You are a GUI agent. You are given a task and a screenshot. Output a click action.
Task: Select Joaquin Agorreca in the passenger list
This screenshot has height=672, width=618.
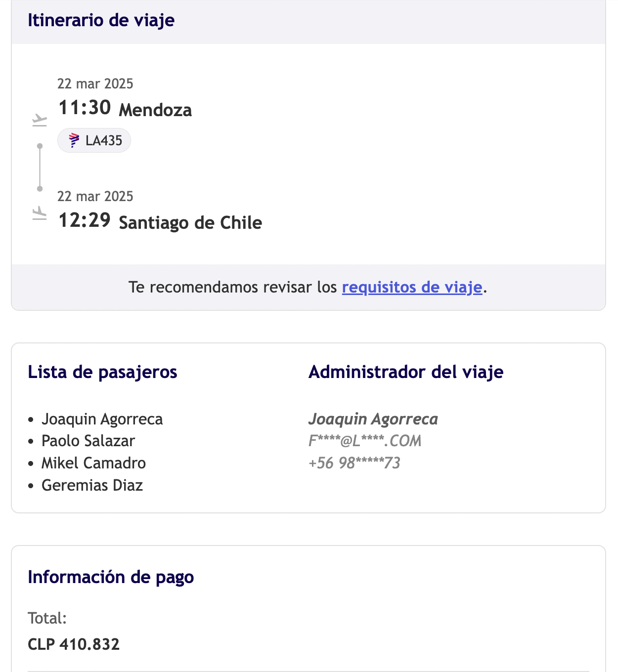(102, 419)
